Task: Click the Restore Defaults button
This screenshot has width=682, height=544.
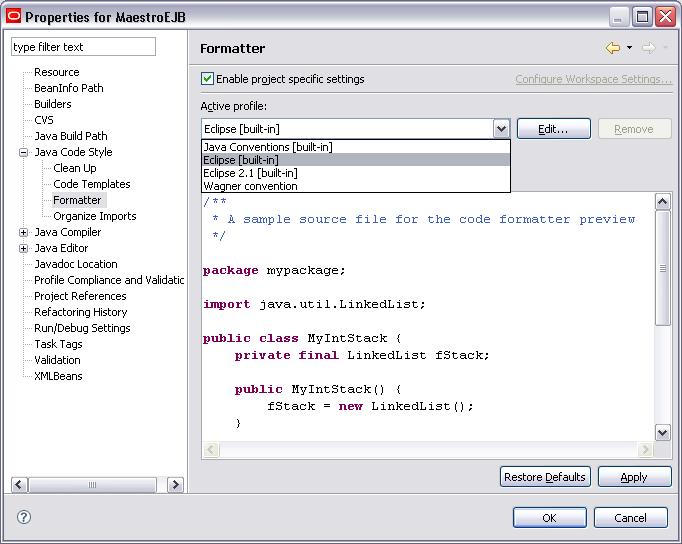Action: [545, 477]
